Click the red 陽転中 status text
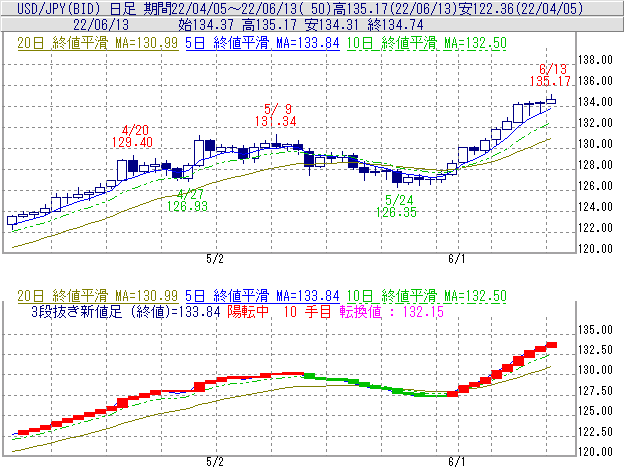 coord(248,311)
